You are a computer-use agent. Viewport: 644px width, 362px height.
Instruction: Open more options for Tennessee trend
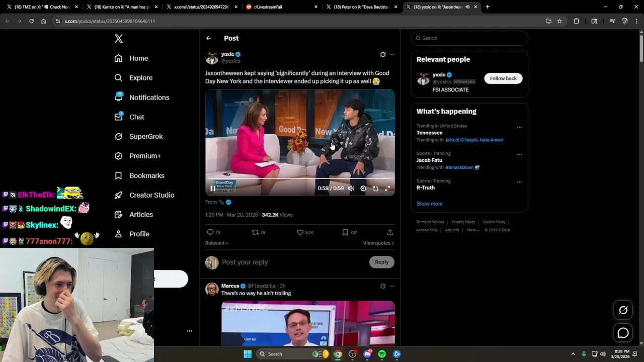pos(519,127)
